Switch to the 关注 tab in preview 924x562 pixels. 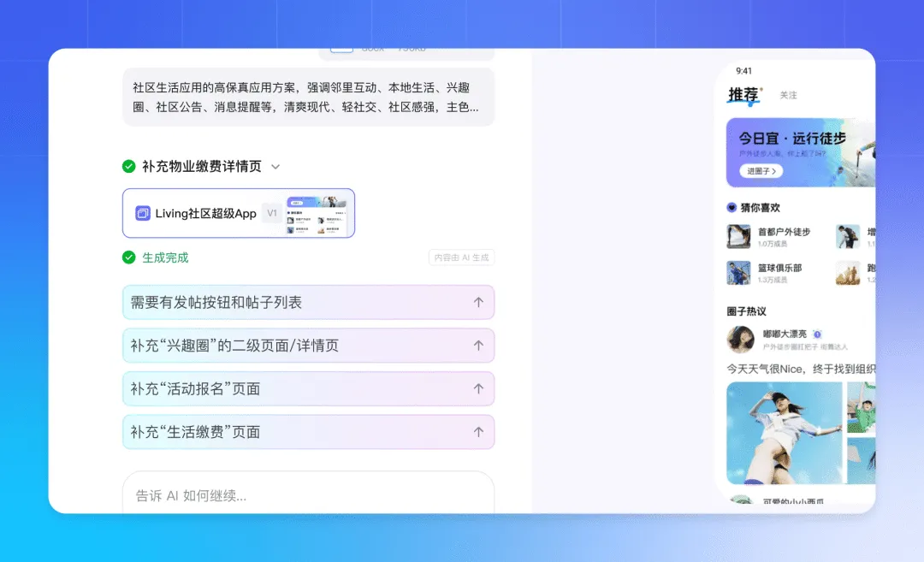[x=789, y=96]
